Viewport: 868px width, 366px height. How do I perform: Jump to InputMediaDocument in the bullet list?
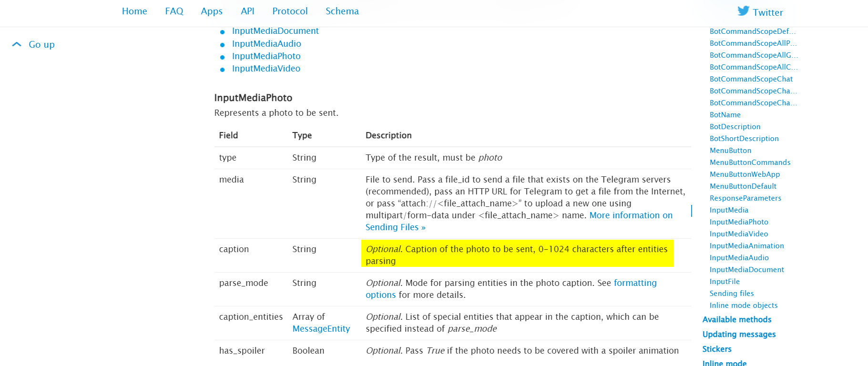point(275,31)
